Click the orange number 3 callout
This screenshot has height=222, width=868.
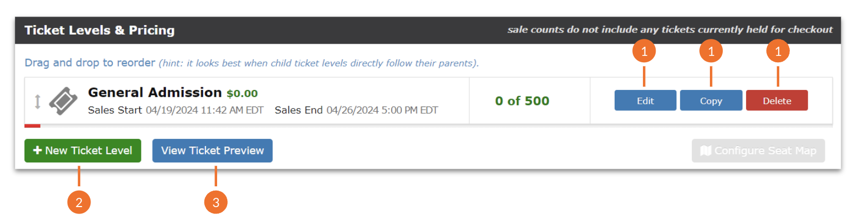216,202
